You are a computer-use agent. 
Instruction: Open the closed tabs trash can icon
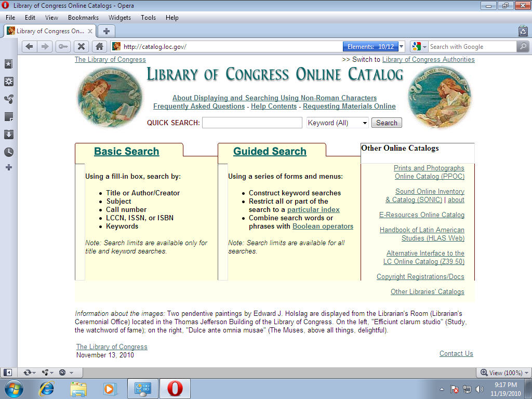[x=523, y=31]
